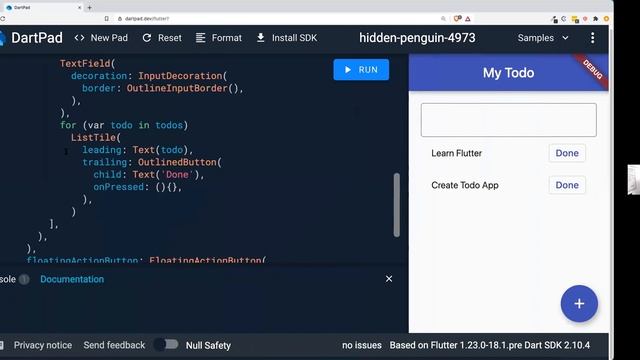Open the Privacy notice link
This screenshot has height=360, width=640.
coord(43,345)
